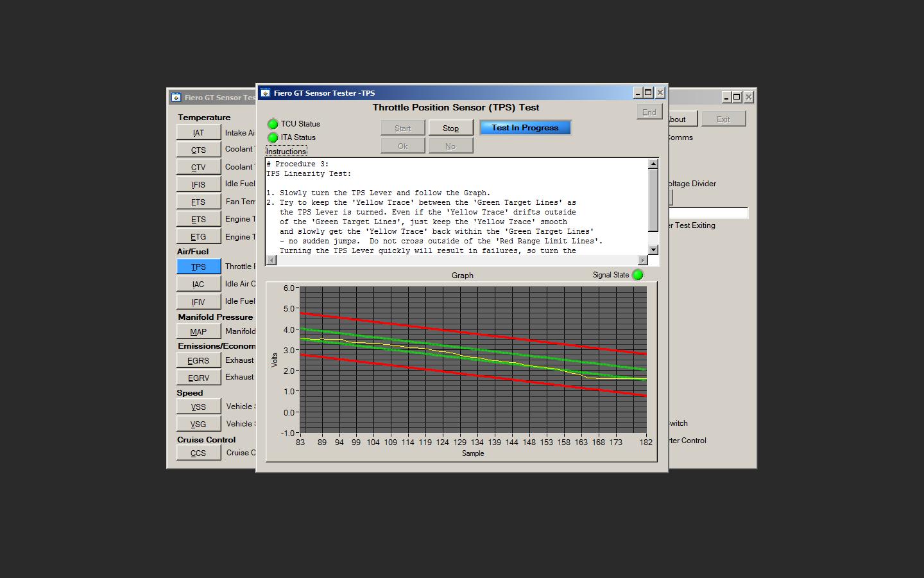Click the Signal State green LED
The image size is (924, 578).
click(x=638, y=275)
